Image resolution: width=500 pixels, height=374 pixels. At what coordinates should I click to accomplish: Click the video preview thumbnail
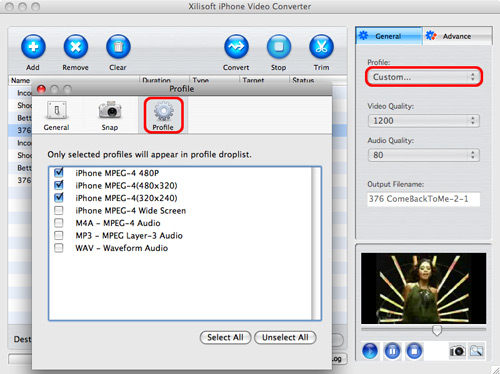coord(423,288)
